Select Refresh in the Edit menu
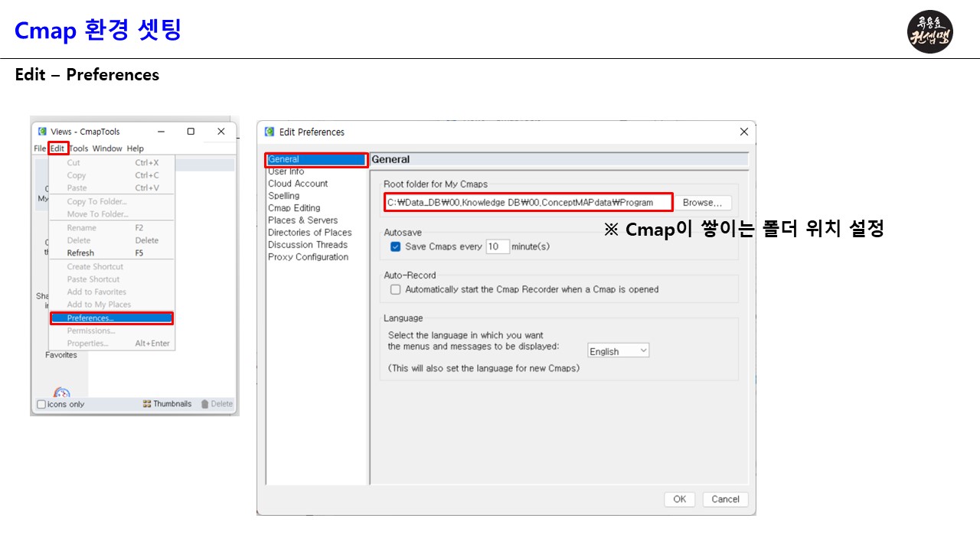 pos(112,253)
